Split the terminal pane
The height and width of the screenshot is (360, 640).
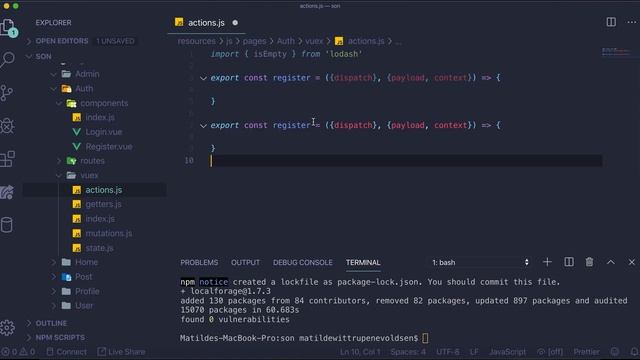[569, 262]
